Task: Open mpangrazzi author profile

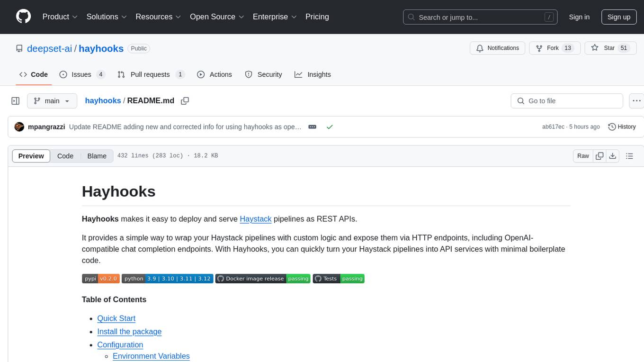Action: [46, 127]
